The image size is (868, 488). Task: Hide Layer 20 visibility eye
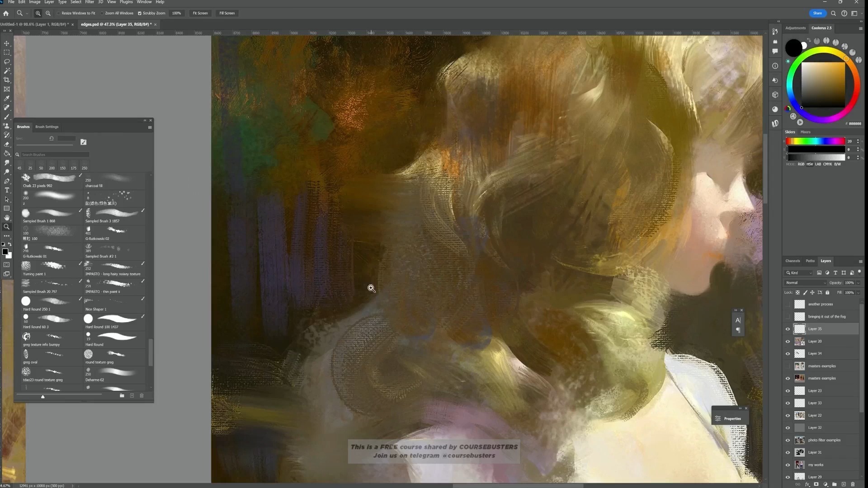click(x=788, y=341)
